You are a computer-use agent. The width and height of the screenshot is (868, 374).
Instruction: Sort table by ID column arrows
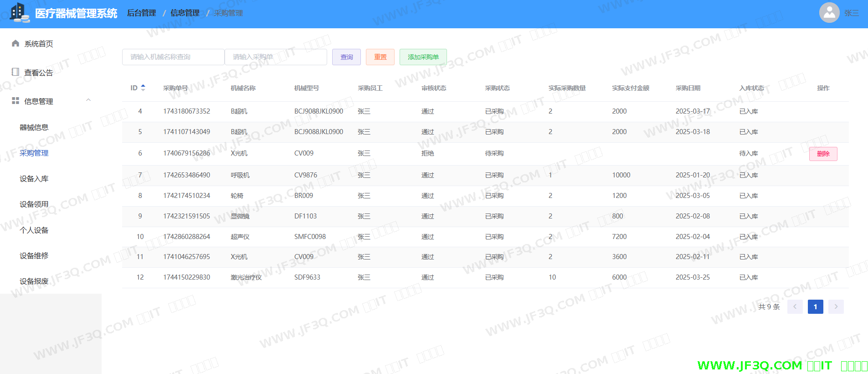click(143, 88)
